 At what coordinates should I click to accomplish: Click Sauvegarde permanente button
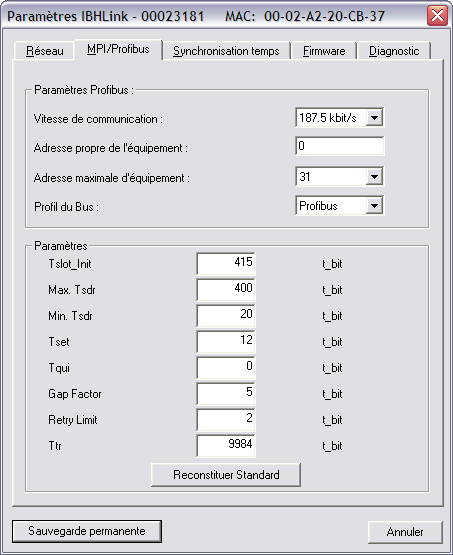(87, 531)
